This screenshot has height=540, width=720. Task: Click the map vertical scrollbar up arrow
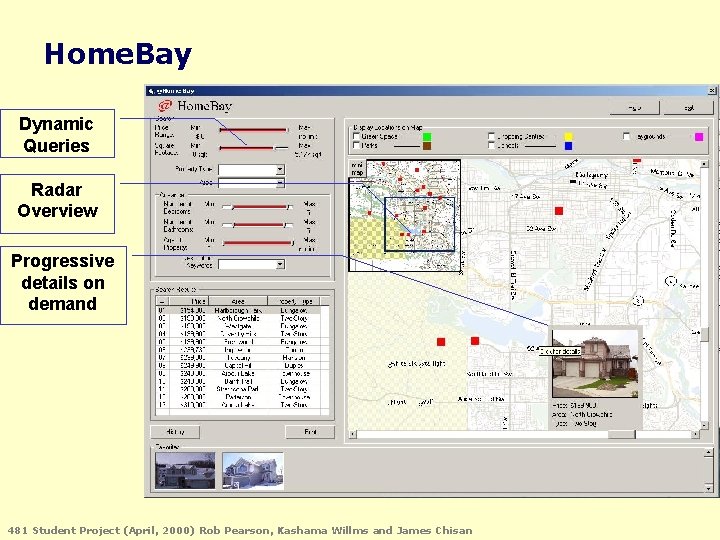coord(704,164)
